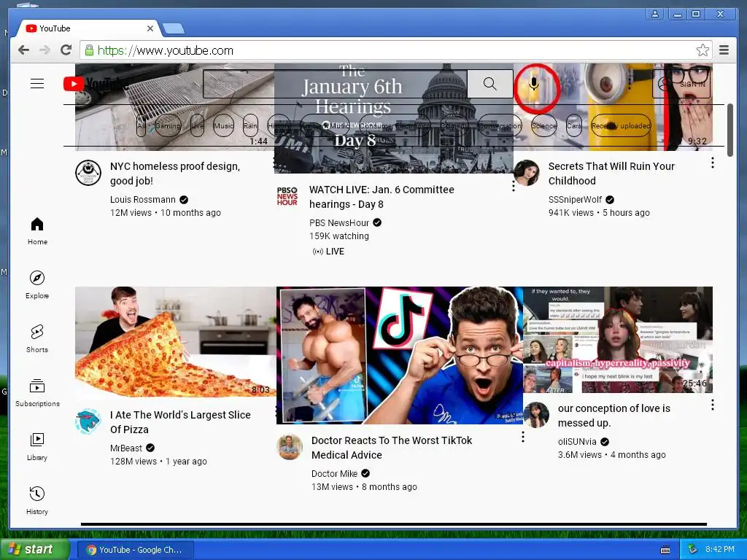Open Explore from the sidebar
747x560 pixels.
coord(37,285)
